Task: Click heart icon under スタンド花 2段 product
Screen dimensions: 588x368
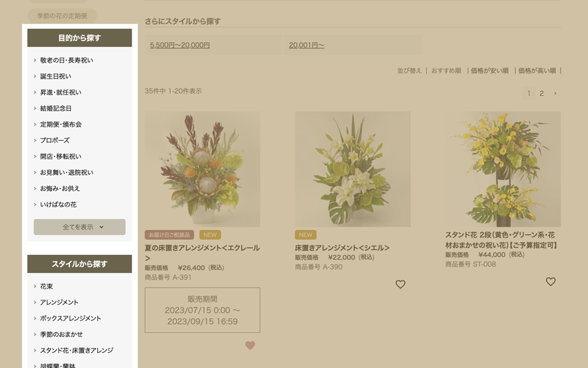Action: click(550, 282)
